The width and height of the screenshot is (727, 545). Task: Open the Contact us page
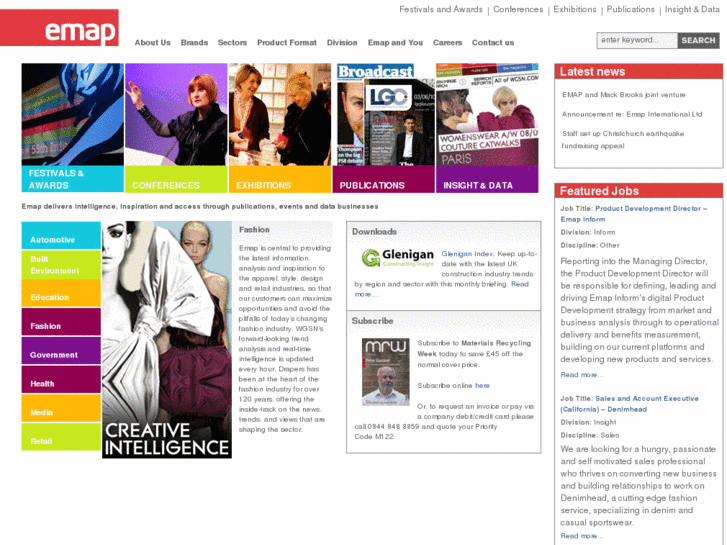point(493,43)
